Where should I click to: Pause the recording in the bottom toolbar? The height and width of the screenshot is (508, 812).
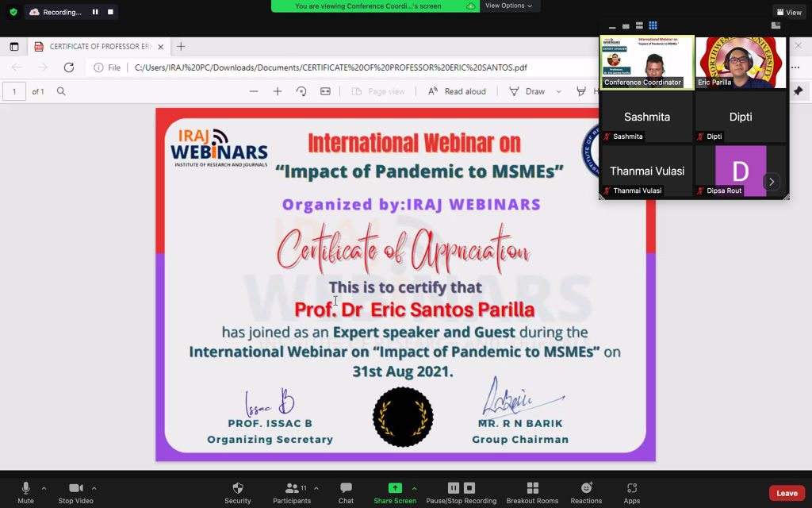pos(454,488)
